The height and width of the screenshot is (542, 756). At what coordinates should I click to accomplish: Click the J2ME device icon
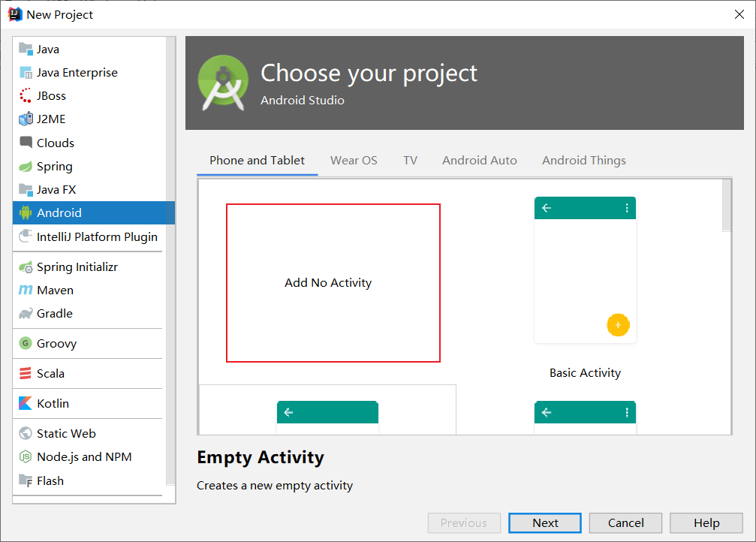pos(26,119)
